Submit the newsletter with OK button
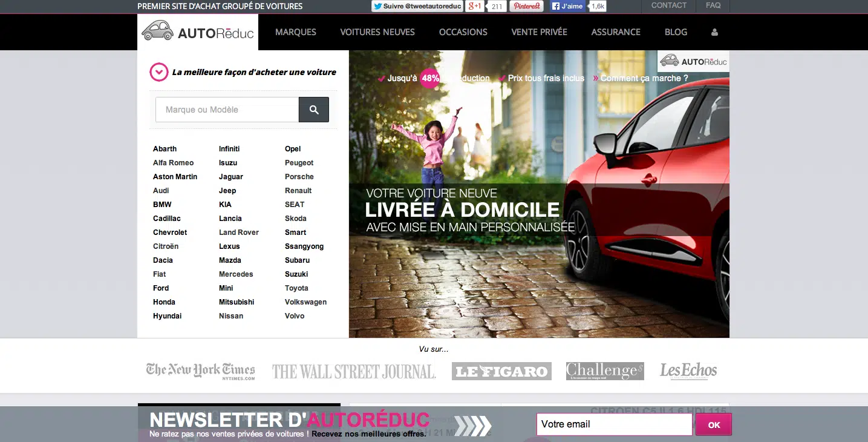 714,424
